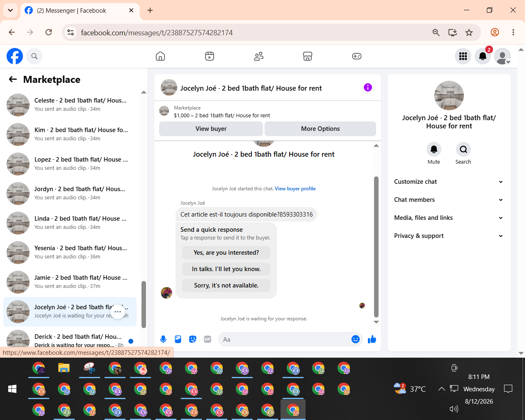Send quick reply Sorry, it's not available.
Image resolution: width=525 pixels, height=420 pixels.
click(226, 285)
